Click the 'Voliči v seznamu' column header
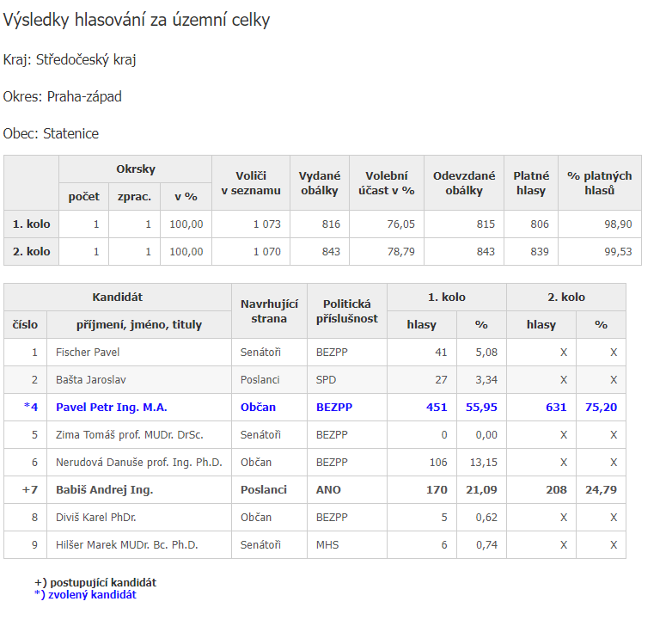The width and height of the screenshot is (672, 626). tap(250, 182)
